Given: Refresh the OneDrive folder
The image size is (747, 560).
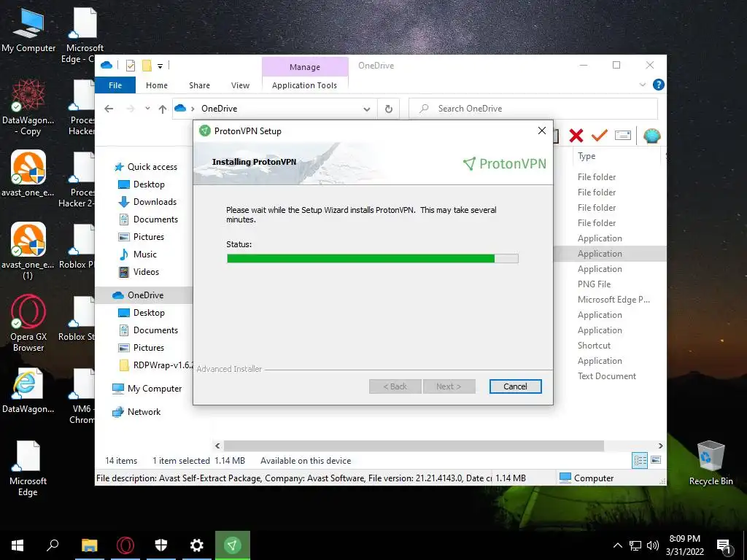Looking at the screenshot, I should point(389,109).
